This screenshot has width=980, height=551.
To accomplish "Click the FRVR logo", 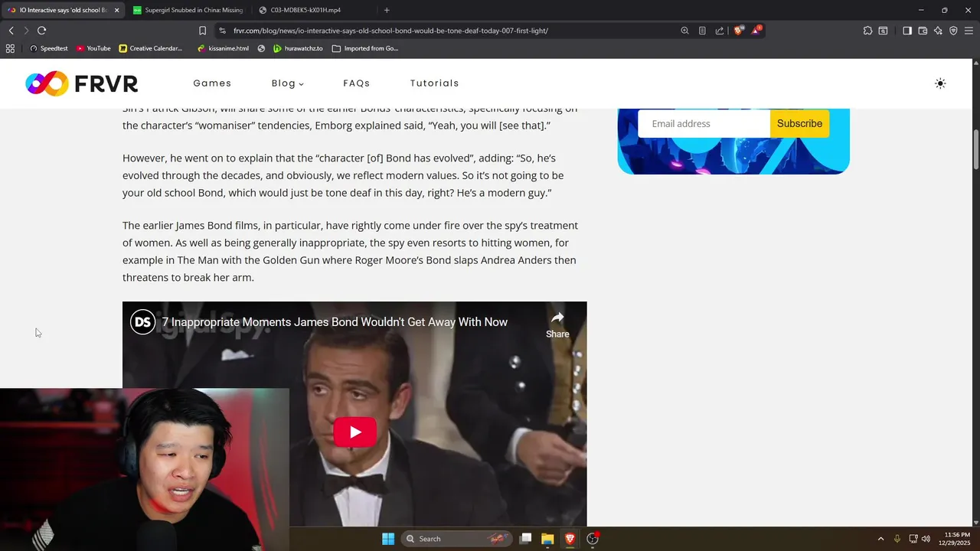I will click(x=81, y=83).
